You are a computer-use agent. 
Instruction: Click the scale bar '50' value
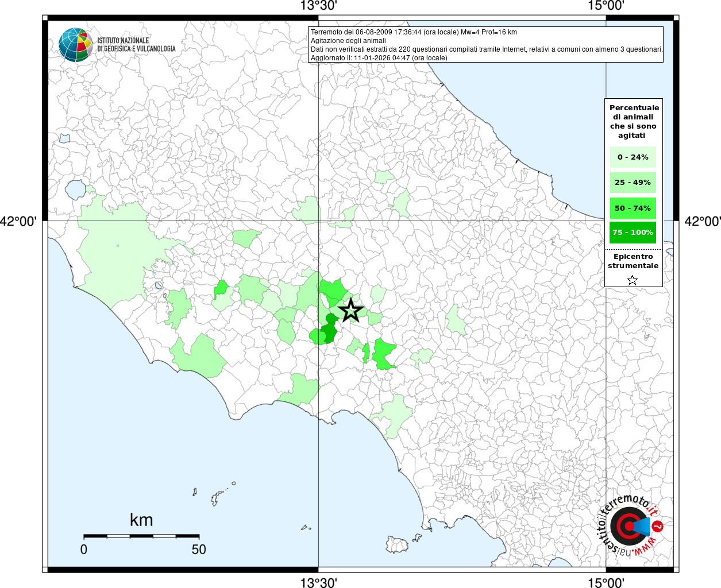point(199,549)
